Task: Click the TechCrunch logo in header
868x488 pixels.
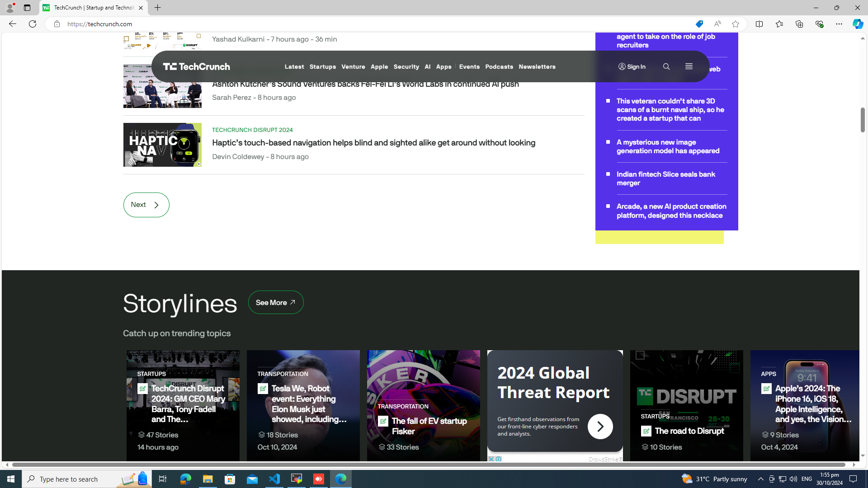Action: coord(196,66)
